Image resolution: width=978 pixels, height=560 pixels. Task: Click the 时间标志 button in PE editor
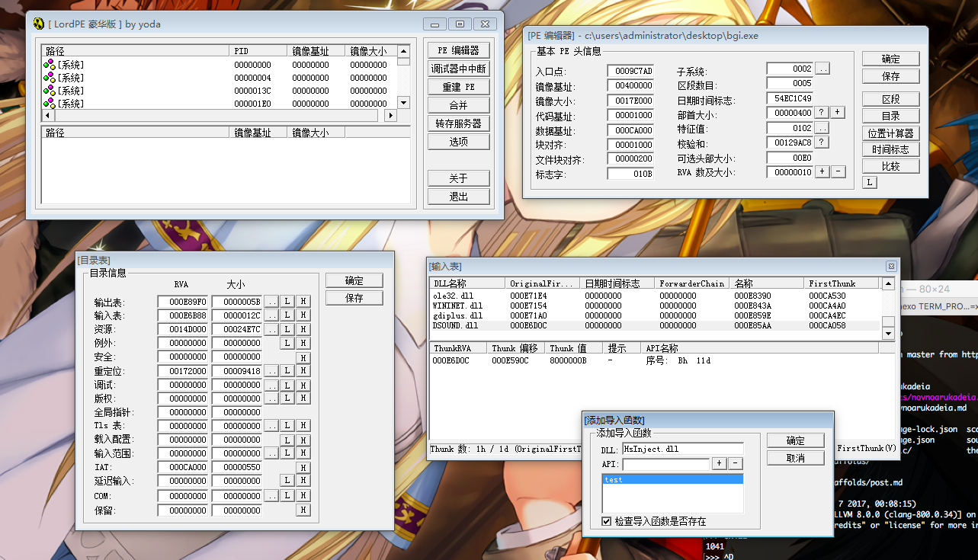(890, 150)
